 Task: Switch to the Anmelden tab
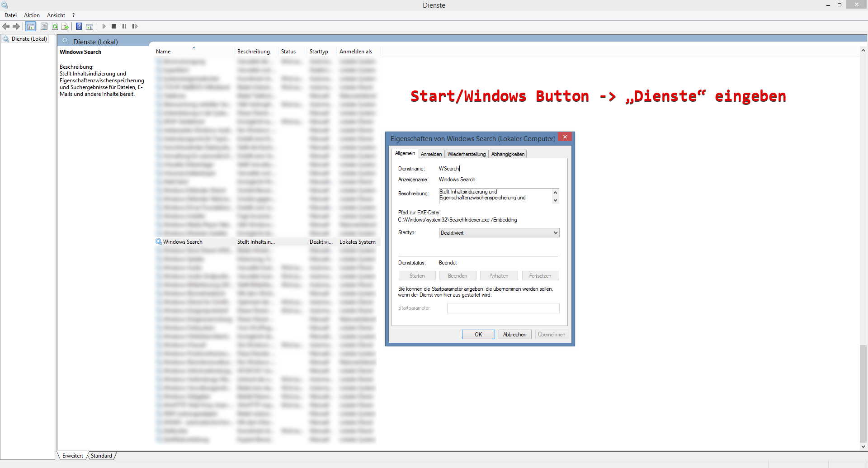(x=431, y=154)
